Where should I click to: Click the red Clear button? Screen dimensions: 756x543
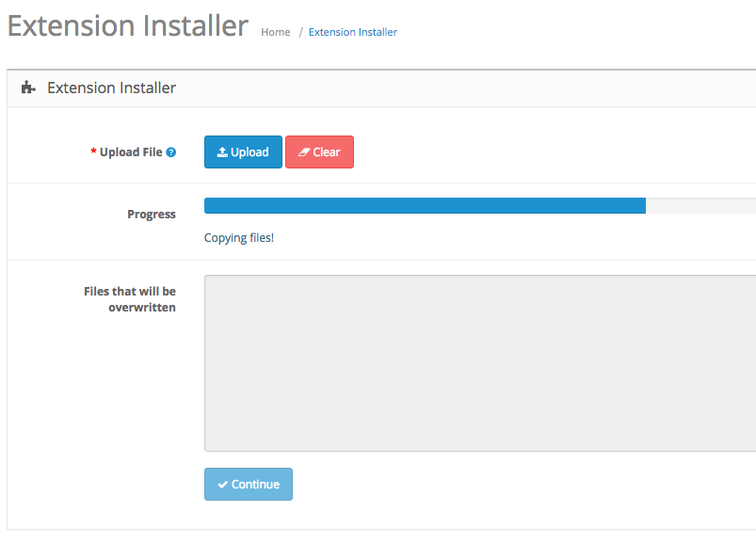point(319,152)
